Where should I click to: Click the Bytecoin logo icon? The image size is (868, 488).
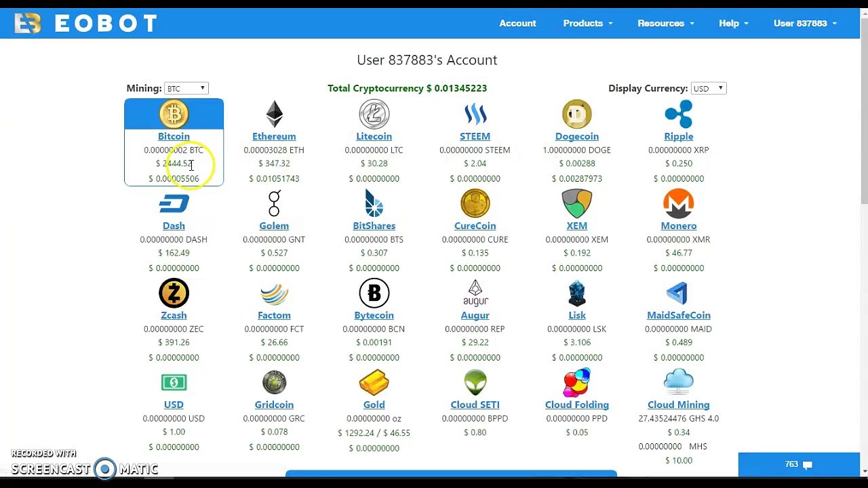tap(374, 293)
